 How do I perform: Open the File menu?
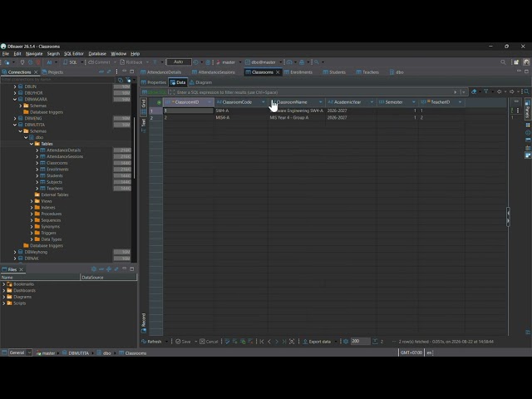tap(6, 53)
